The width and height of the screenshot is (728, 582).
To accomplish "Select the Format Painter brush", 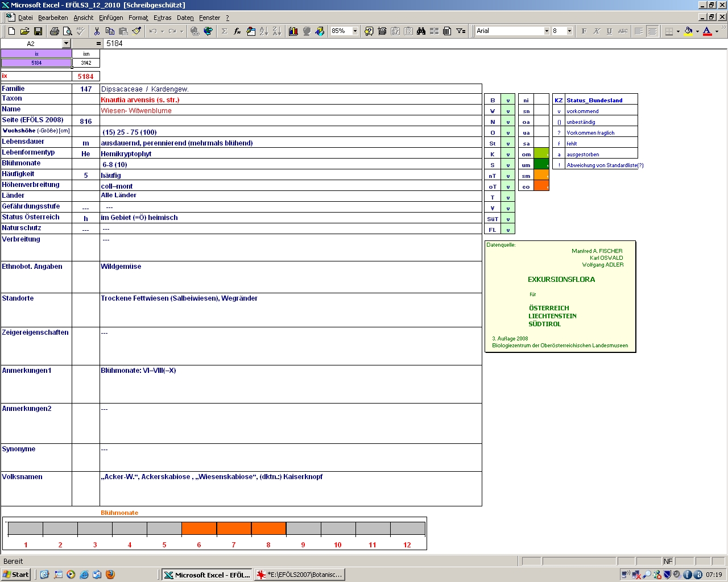I will pos(136,31).
